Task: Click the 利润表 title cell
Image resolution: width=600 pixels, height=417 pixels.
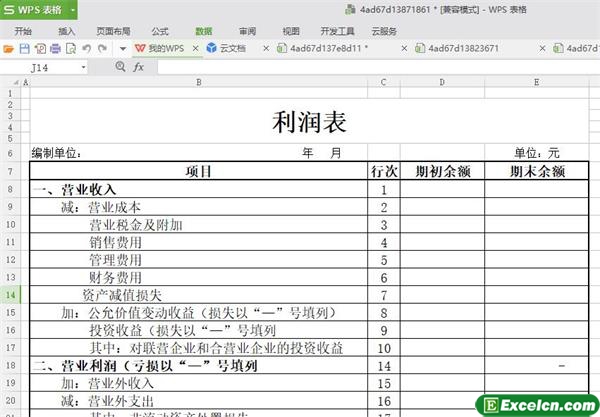Action: tap(309, 122)
